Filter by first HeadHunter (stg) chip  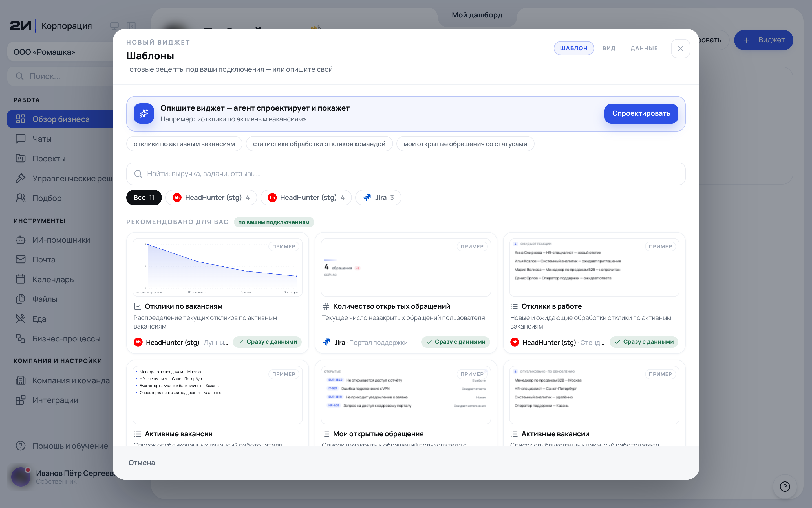pos(211,198)
